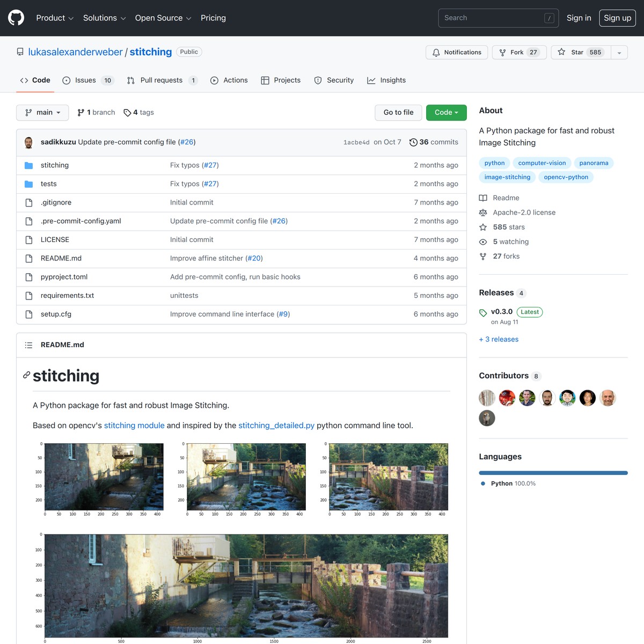
Task: Open the Product menu in header
Action: pos(54,18)
